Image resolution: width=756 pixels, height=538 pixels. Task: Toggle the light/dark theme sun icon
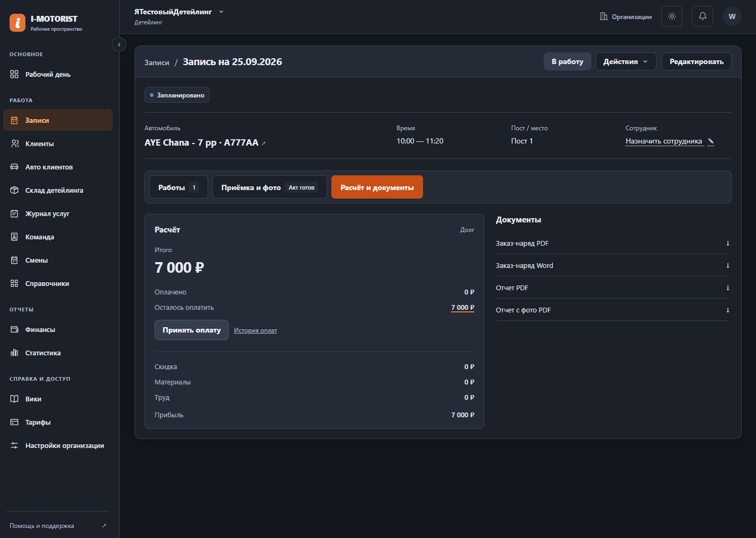point(672,16)
